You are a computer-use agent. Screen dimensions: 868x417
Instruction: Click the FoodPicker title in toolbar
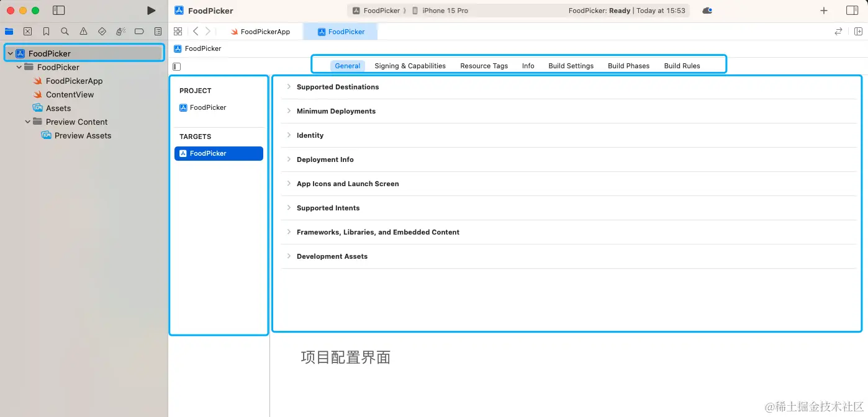coord(210,11)
